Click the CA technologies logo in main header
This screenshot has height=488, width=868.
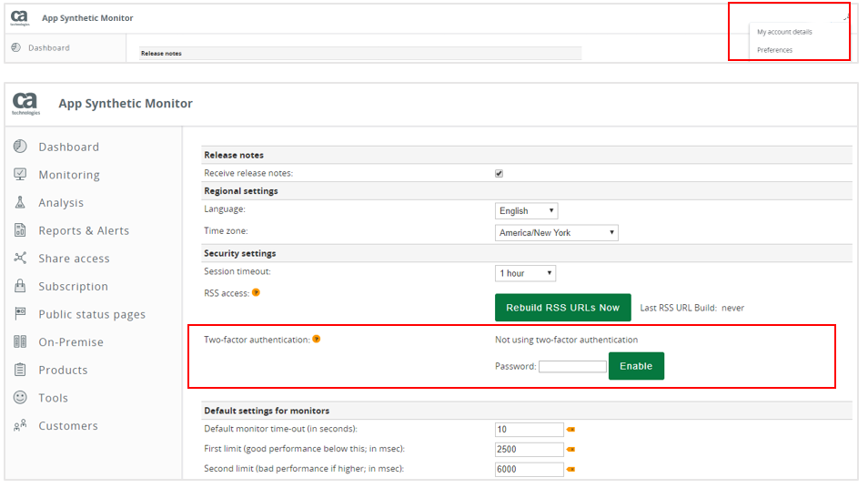click(x=25, y=104)
